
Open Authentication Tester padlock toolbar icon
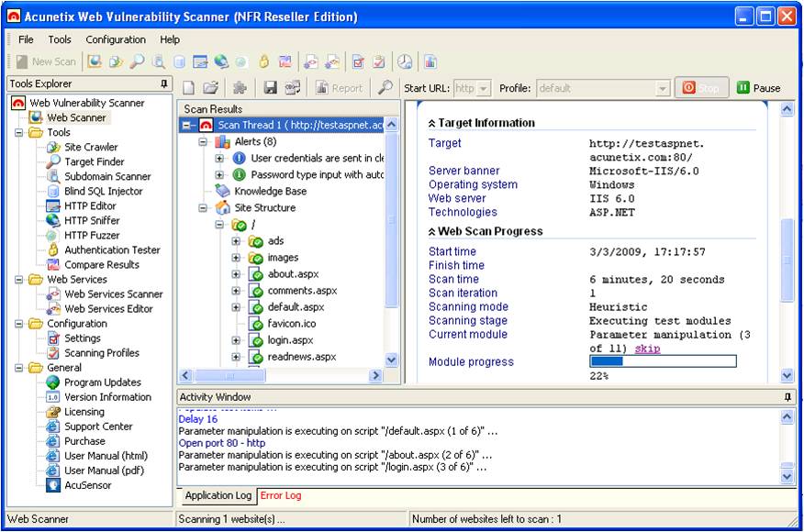263,62
